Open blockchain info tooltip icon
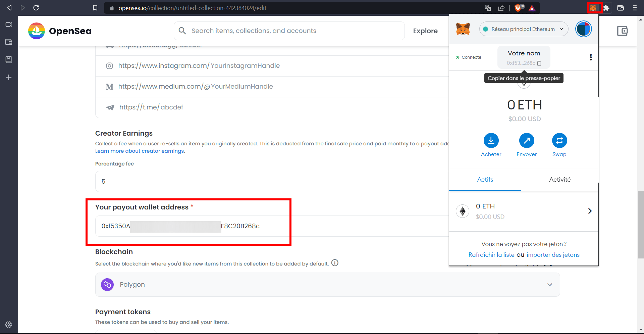Viewport: 644px width, 334px height. 335,263
